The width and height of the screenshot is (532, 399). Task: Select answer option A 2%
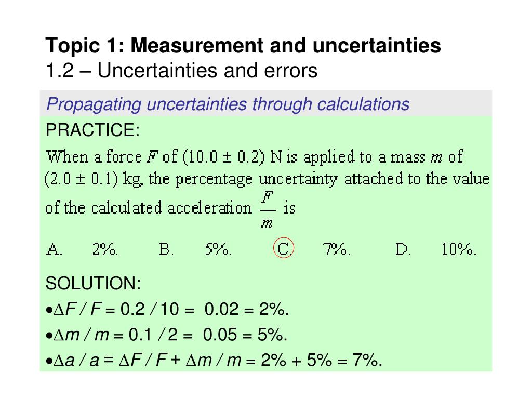click(x=82, y=249)
